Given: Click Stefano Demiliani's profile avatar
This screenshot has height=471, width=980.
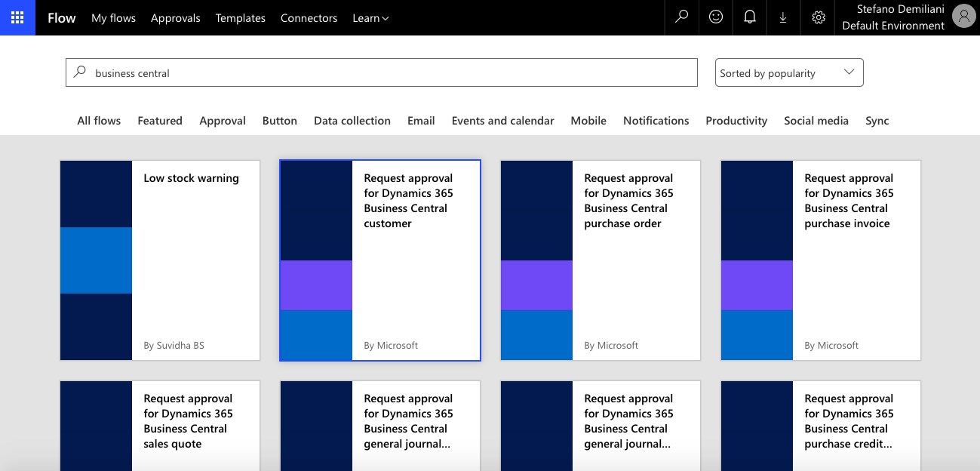Looking at the screenshot, I should 963,16.
